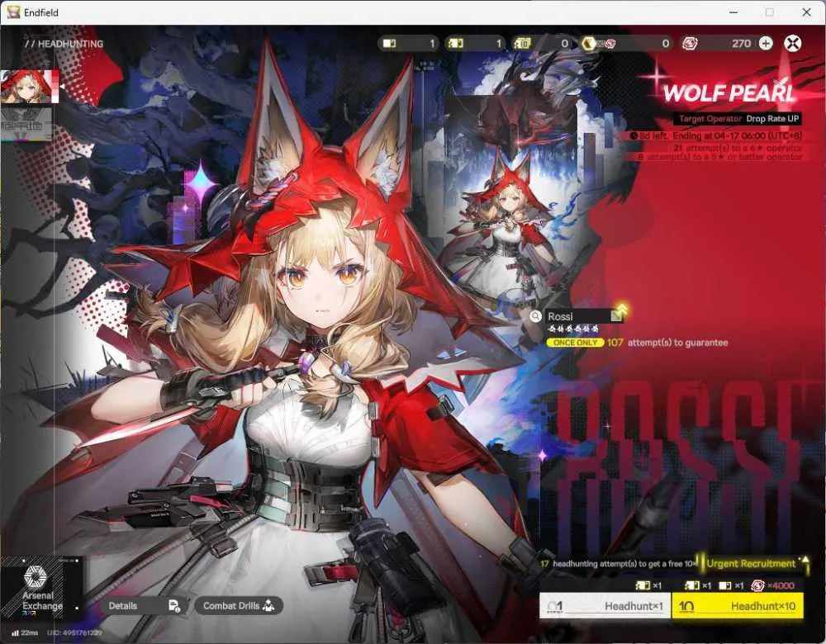Click the "Drop Rate UP" label
826x644 pixels.
tap(772, 118)
